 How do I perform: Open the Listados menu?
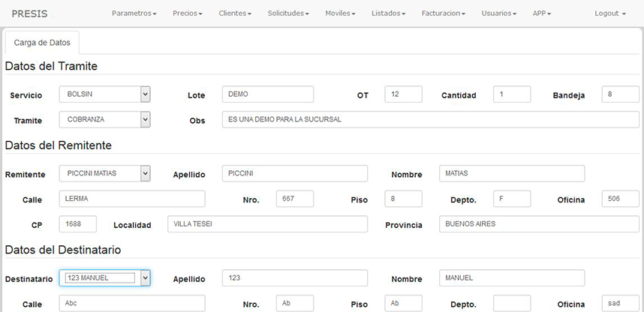click(x=388, y=13)
